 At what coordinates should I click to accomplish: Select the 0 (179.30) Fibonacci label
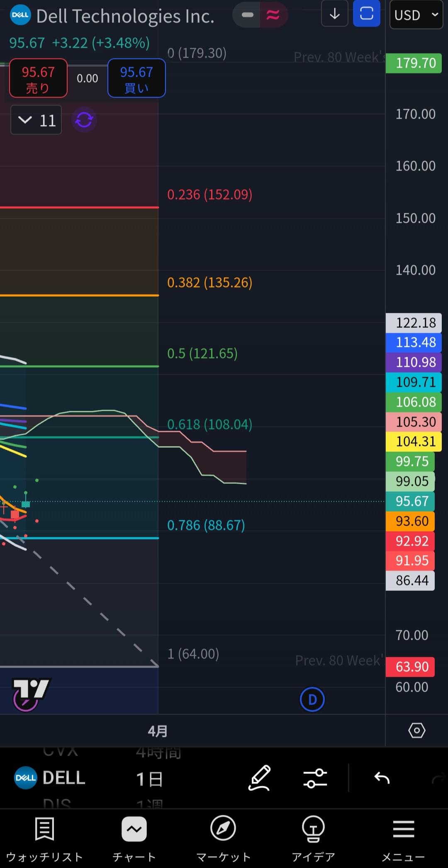click(x=197, y=53)
